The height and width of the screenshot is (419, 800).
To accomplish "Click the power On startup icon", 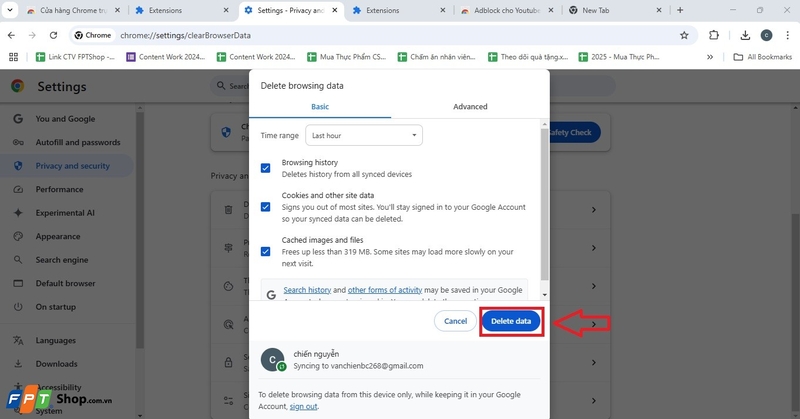I will tap(18, 307).
